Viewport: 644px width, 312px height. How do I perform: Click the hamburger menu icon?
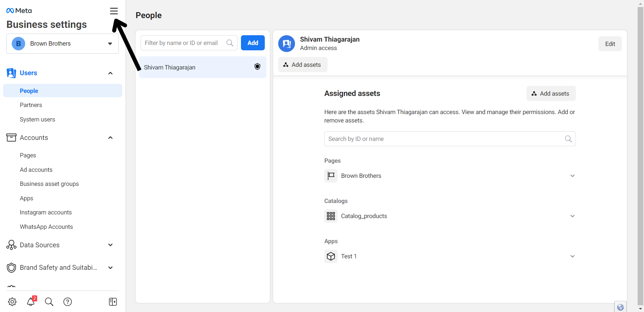pyautogui.click(x=114, y=11)
